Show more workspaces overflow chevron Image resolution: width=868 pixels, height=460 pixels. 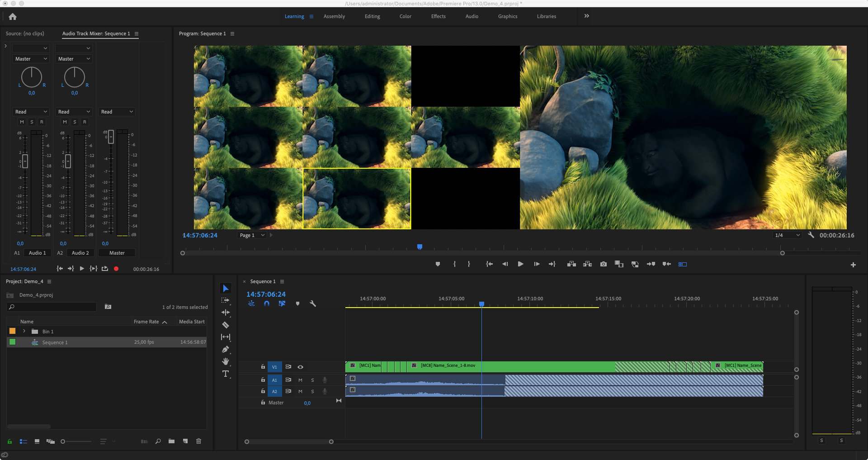(586, 16)
